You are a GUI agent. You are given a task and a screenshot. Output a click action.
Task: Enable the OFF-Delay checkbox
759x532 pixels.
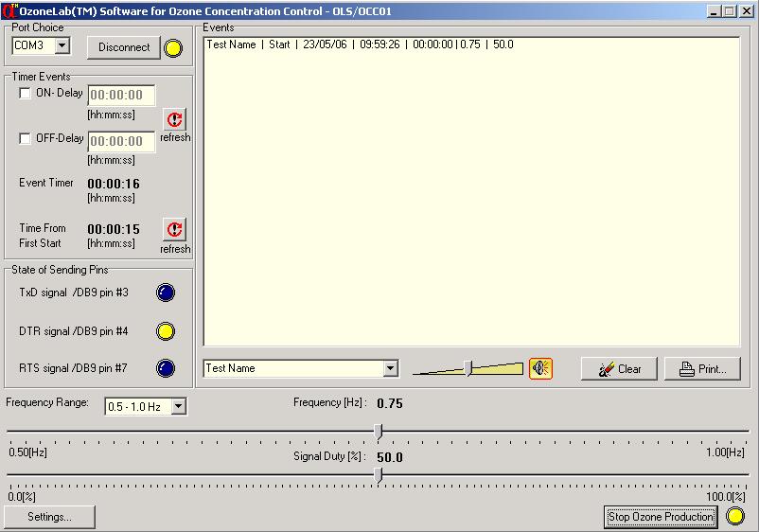(25, 138)
